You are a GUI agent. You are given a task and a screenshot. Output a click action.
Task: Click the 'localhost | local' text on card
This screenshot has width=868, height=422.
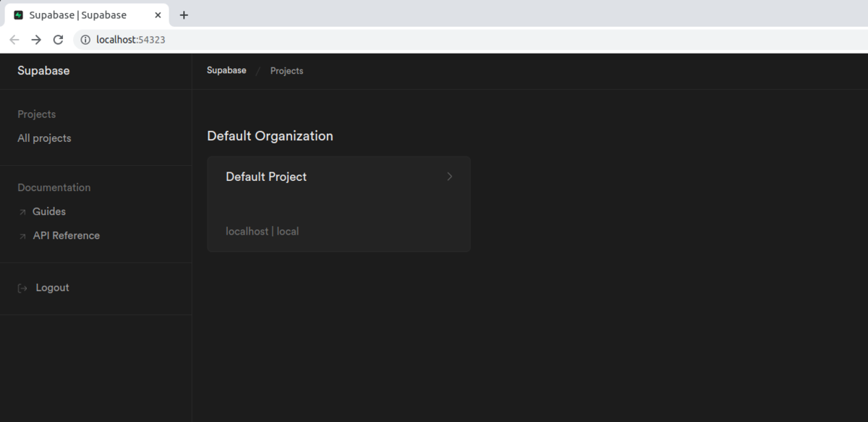click(262, 232)
